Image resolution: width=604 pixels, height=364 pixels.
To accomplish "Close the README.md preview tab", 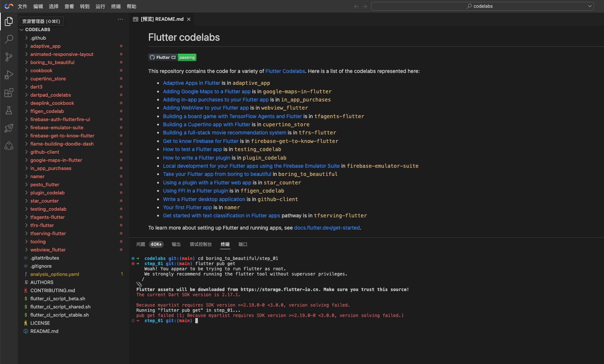I will click(x=189, y=19).
